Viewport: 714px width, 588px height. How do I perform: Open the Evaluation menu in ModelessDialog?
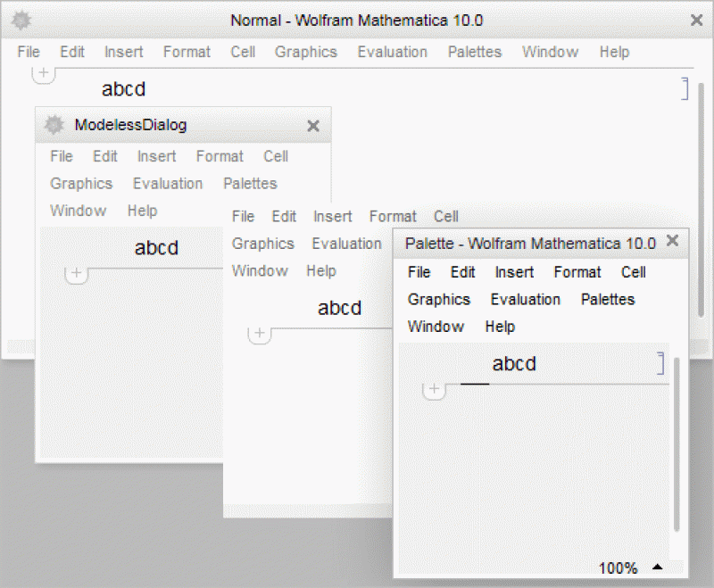click(168, 184)
